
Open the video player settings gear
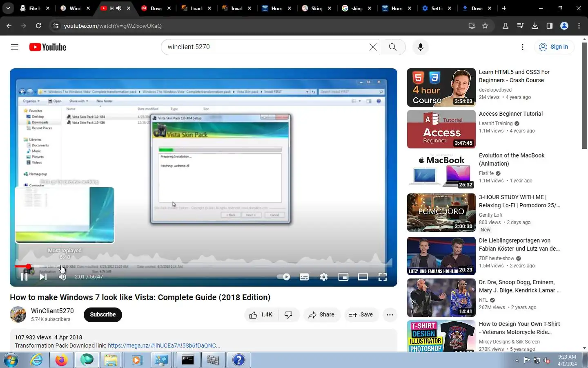point(324,277)
